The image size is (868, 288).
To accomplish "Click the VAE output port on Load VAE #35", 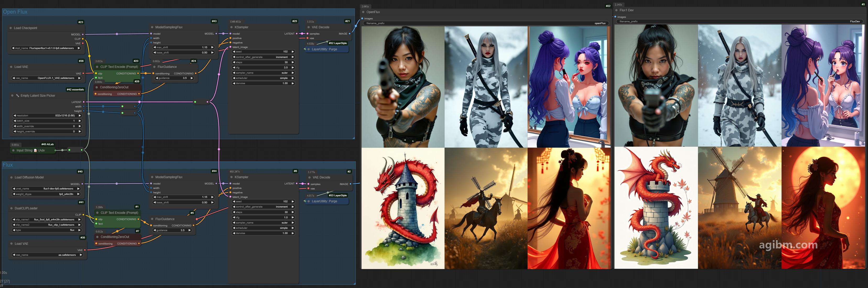I will (x=85, y=250).
